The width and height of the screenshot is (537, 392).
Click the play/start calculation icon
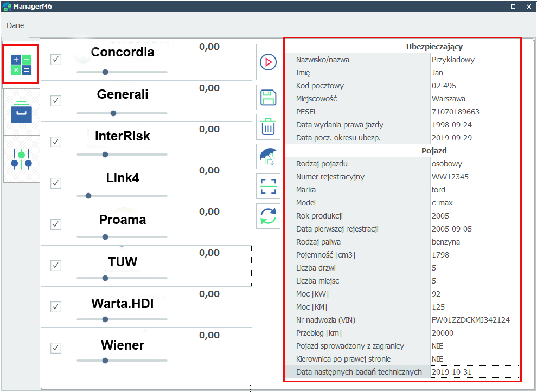(268, 62)
